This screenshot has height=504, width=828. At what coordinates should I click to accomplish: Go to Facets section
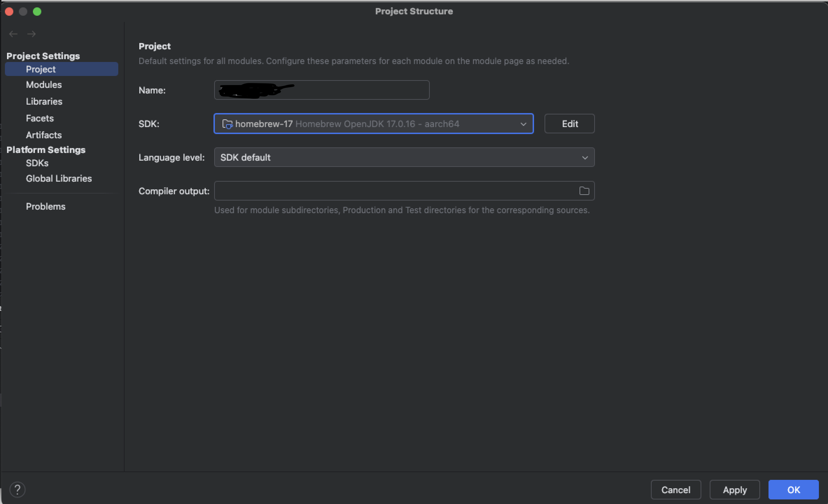pos(40,118)
